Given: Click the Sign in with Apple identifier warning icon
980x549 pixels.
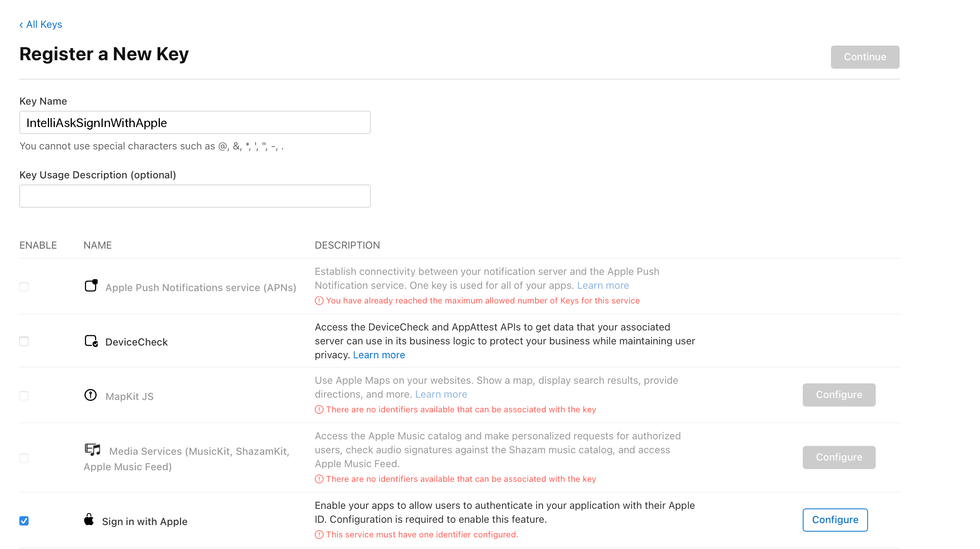Looking at the screenshot, I should tap(319, 535).
